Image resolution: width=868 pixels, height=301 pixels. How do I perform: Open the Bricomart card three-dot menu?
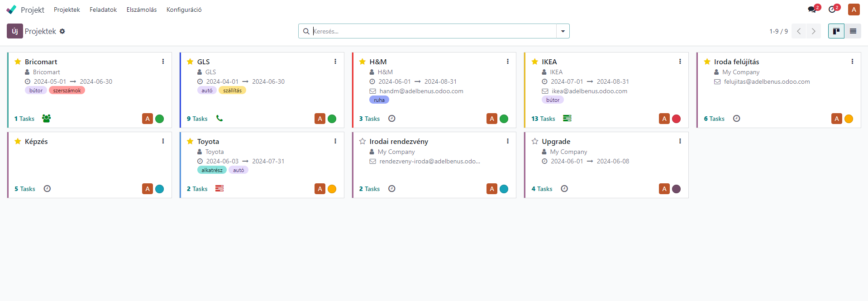pyautogui.click(x=163, y=62)
